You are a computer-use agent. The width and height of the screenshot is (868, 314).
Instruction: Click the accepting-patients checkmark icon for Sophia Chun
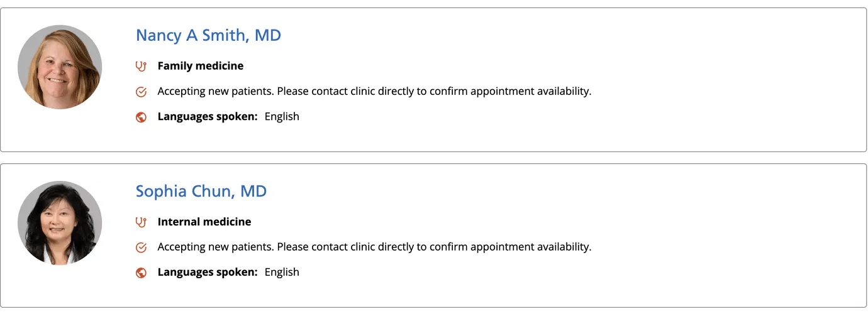pos(141,247)
